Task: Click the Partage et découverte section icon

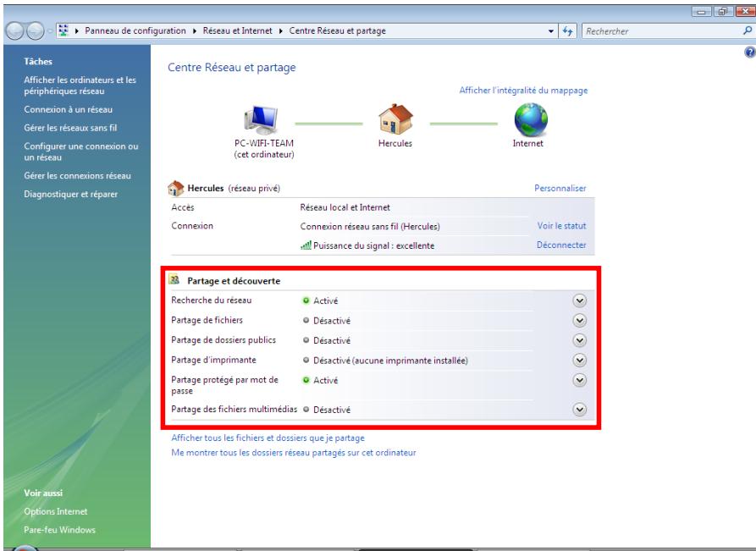Action: pyautogui.click(x=174, y=279)
